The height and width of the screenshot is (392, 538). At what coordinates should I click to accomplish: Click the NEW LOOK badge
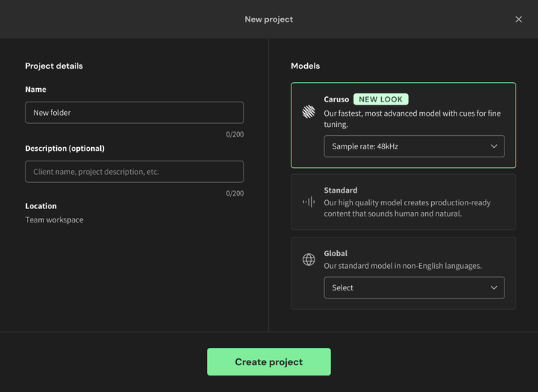(381, 99)
